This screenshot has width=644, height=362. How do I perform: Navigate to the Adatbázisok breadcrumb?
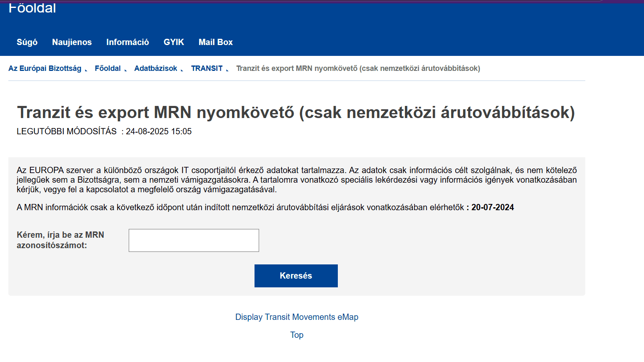pos(155,68)
